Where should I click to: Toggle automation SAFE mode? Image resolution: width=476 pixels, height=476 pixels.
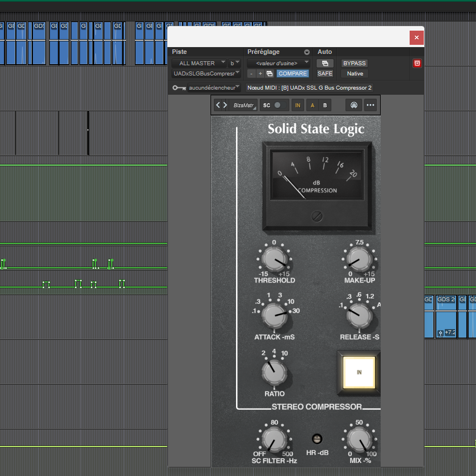pyautogui.click(x=325, y=73)
